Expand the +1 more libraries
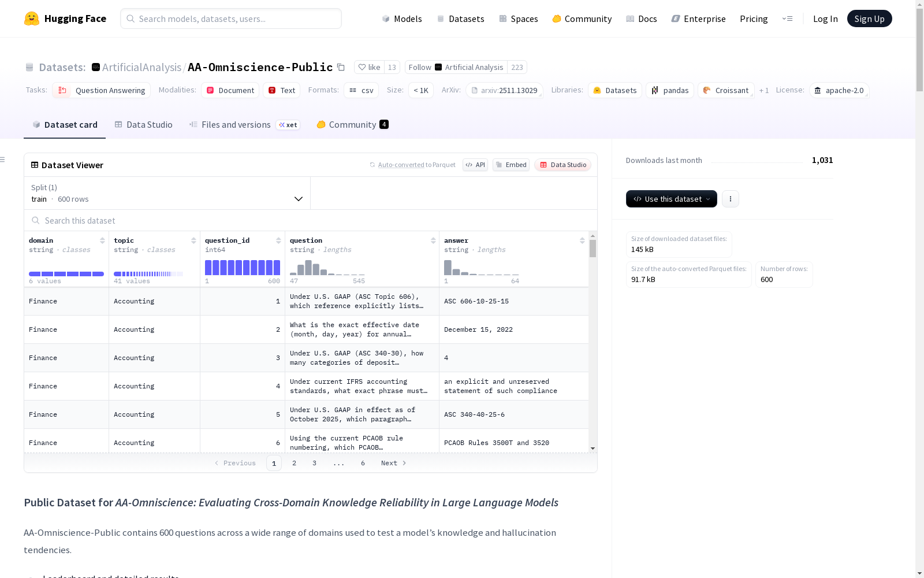Screen dimensions: 924x578 coord(764,90)
